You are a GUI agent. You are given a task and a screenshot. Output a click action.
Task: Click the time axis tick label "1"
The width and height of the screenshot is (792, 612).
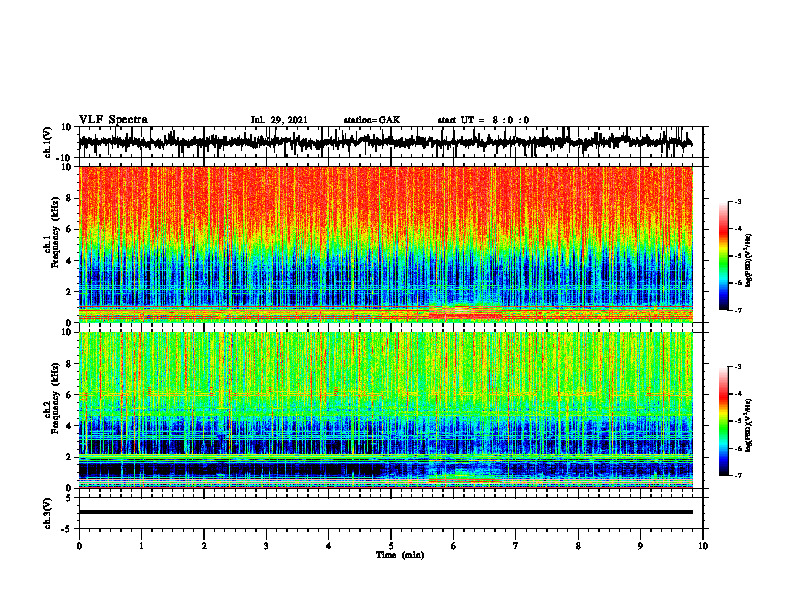pyautogui.click(x=141, y=546)
